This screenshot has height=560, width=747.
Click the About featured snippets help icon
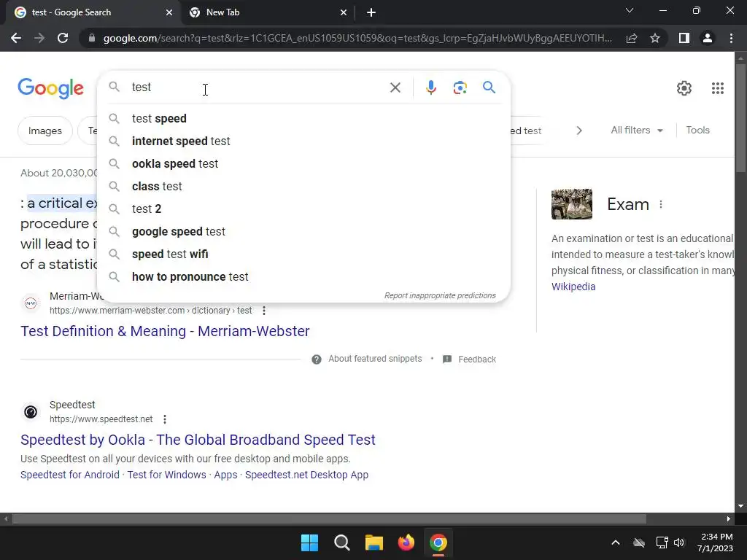(317, 359)
